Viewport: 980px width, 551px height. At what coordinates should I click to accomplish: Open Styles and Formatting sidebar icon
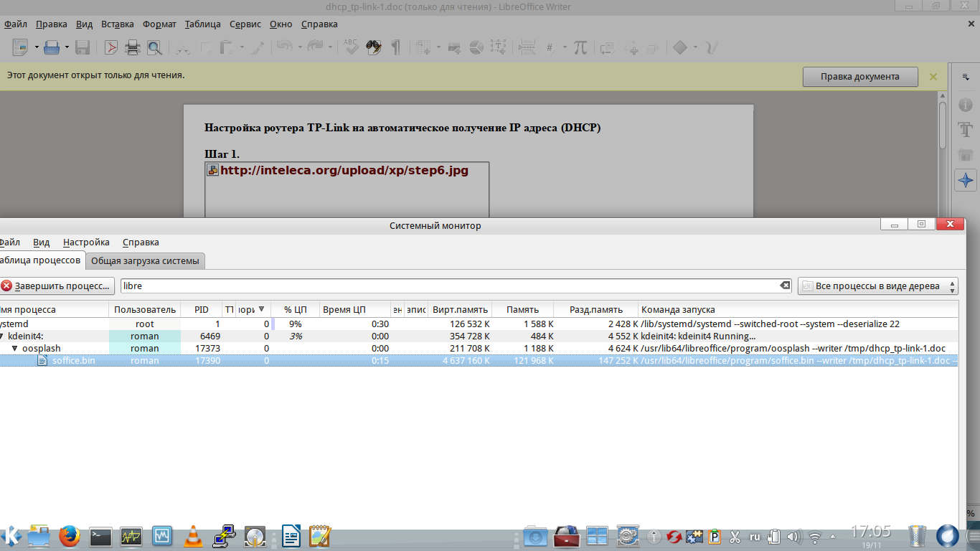966,130
